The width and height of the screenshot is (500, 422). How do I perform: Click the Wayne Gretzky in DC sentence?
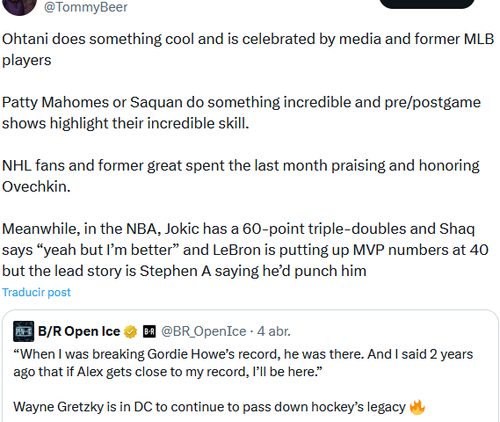pos(209,407)
